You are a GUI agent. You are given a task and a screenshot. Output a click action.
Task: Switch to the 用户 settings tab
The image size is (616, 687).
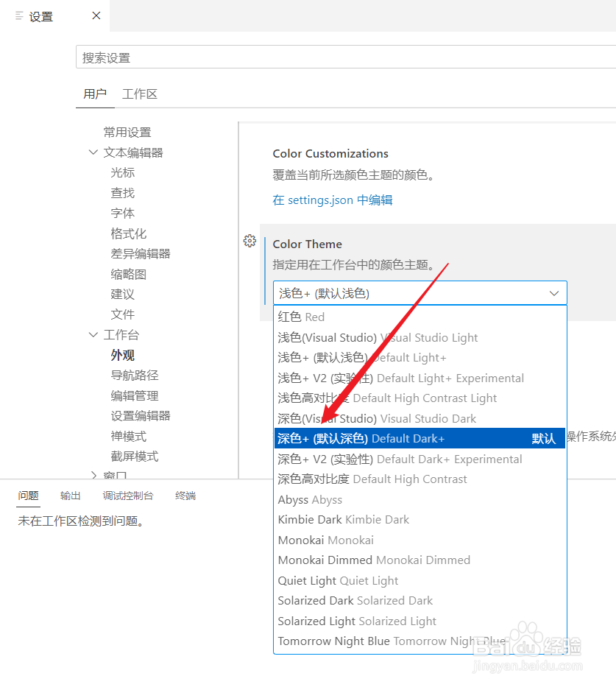[95, 94]
